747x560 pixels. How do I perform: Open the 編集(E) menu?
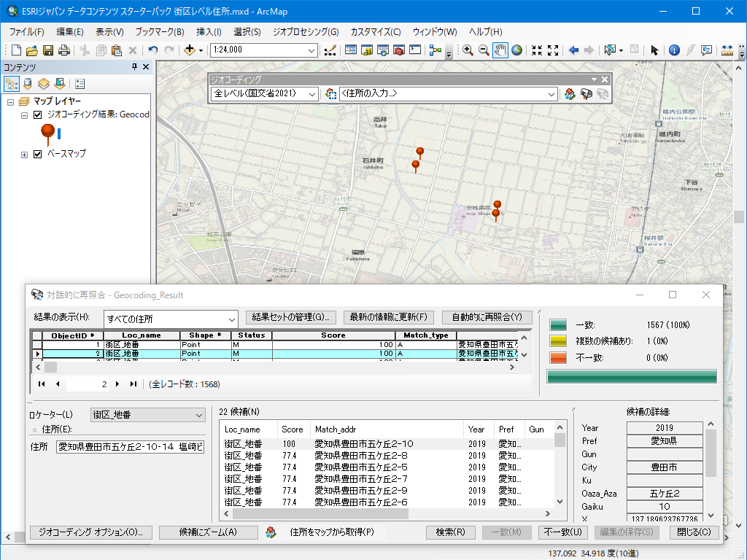(69, 32)
